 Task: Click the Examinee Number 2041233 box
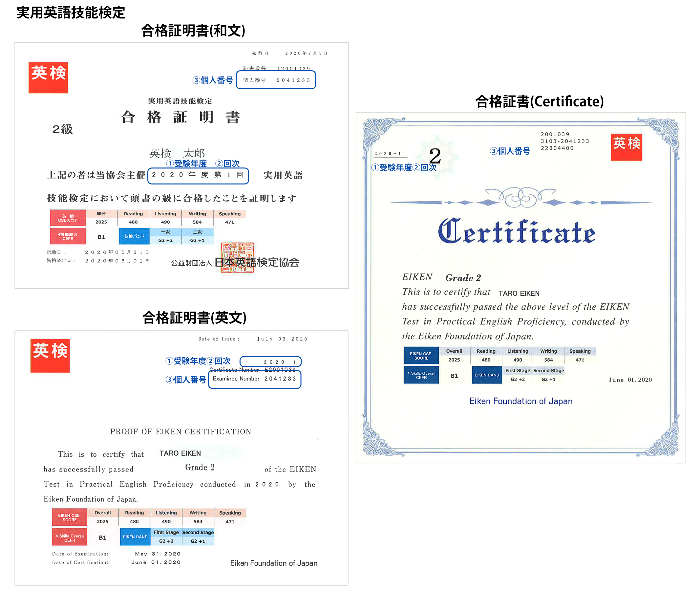coord(255,379)
